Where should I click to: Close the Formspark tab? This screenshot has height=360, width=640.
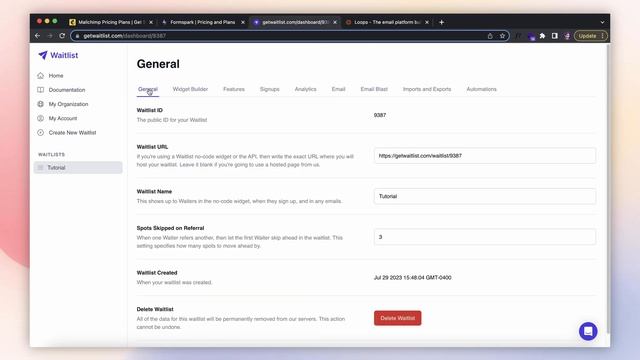pos(243,22)
